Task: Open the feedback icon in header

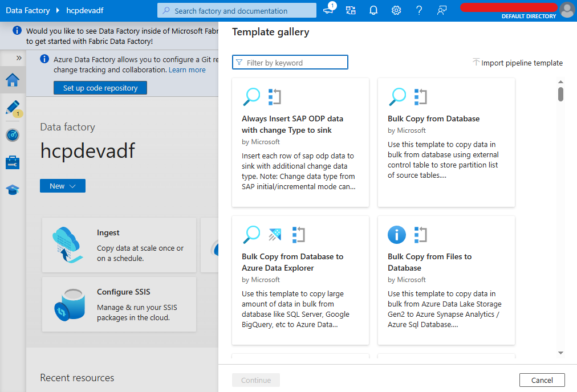Action: point(441,10)
